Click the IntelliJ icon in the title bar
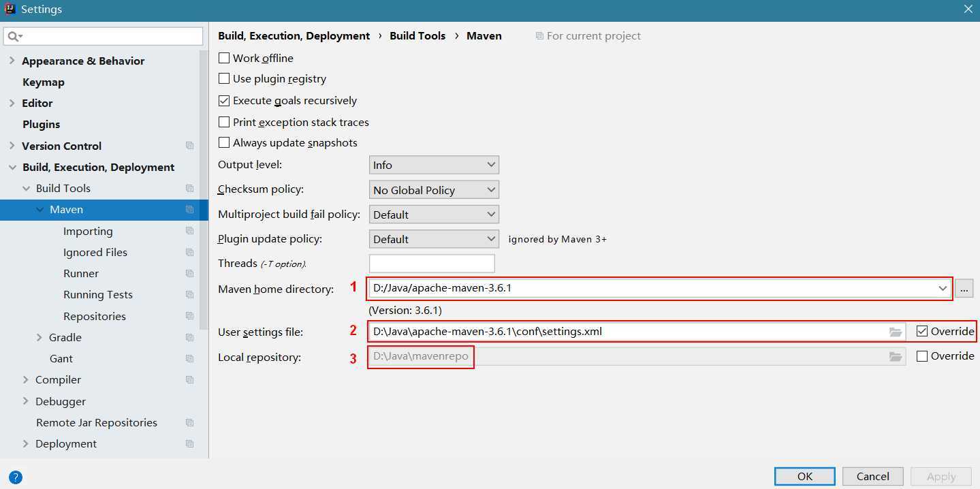The image size is (980, 489). (10, 10)
